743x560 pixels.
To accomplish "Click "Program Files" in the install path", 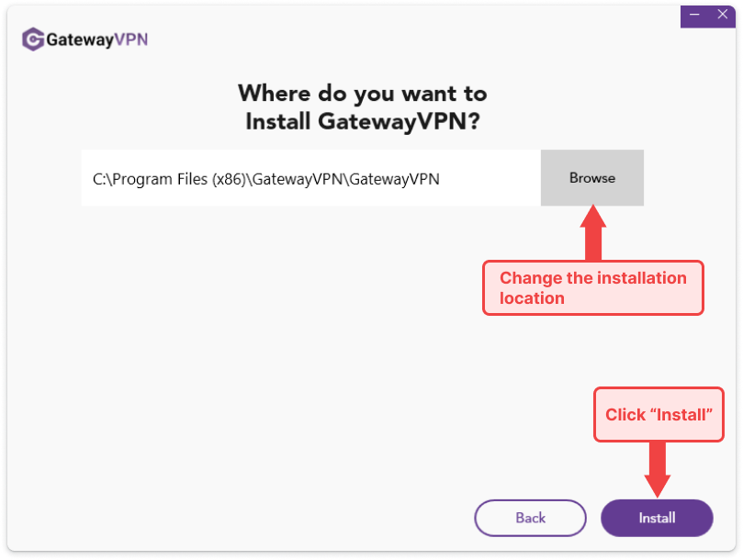I will pos(159,179).
